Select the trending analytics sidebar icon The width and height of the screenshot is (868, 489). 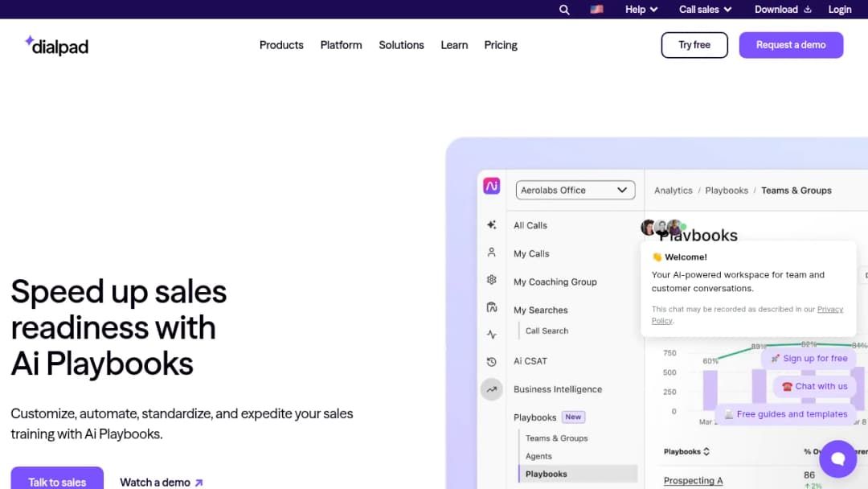click(492, 389)
